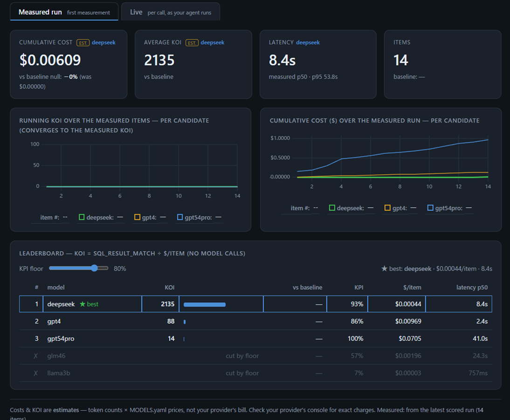The width and height of the screenshot is (510, 420).
Task: Click the EST. badge on Cumulative Cost card
Action: point(83,42)
